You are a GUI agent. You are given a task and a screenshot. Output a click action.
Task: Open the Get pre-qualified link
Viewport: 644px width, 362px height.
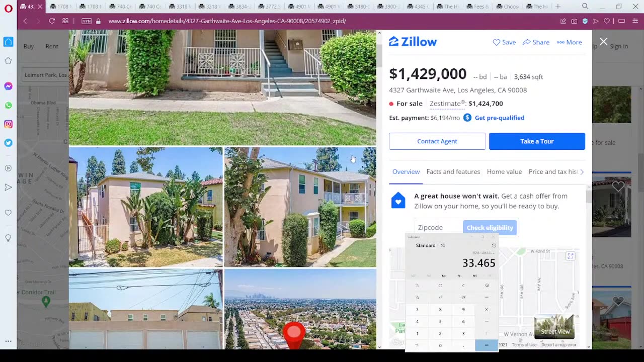click(x=500, y=118)
